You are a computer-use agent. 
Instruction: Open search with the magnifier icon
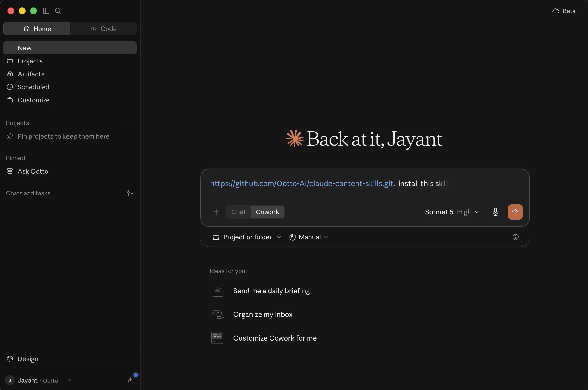tap(58, 11)
